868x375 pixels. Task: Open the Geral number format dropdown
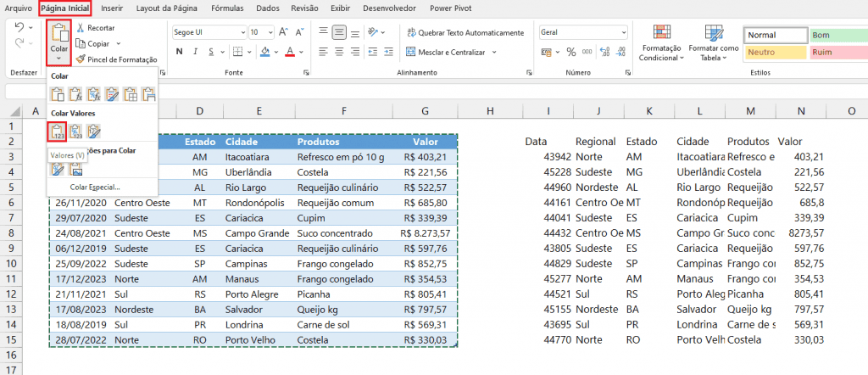[x=624, y=32]
